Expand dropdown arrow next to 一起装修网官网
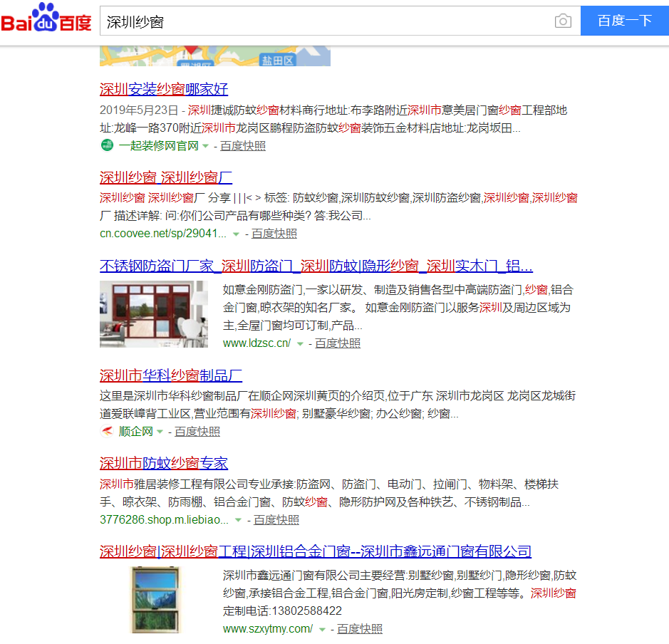This screenshot has height=644, width=669. [205, 146]
